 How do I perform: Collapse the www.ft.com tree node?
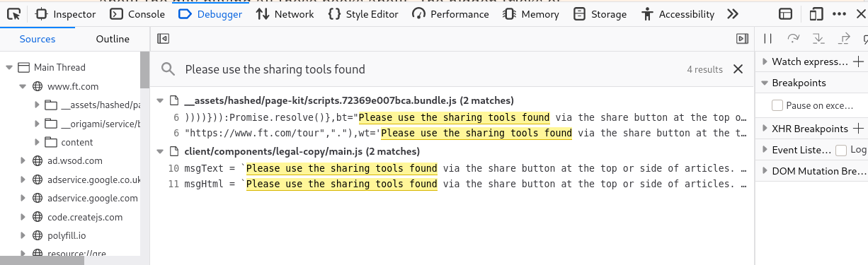23,87
